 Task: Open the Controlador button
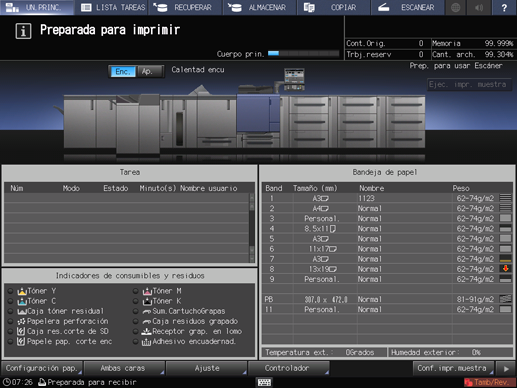[x=288, y=368]
